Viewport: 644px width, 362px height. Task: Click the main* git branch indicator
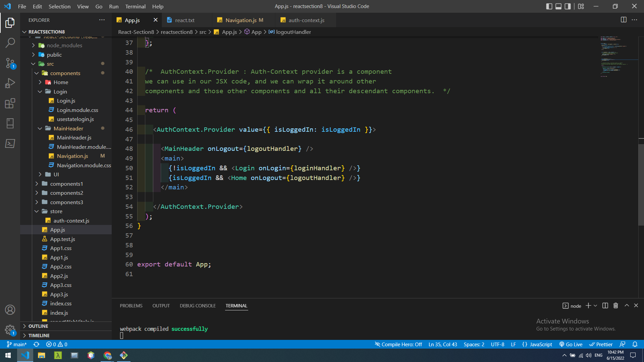click(17, 344)
